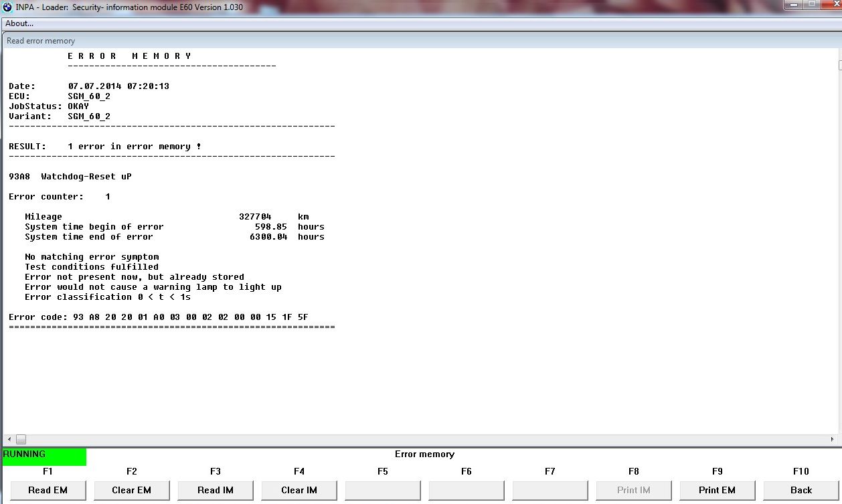Click the disabled Print IM button

[633, 490]
